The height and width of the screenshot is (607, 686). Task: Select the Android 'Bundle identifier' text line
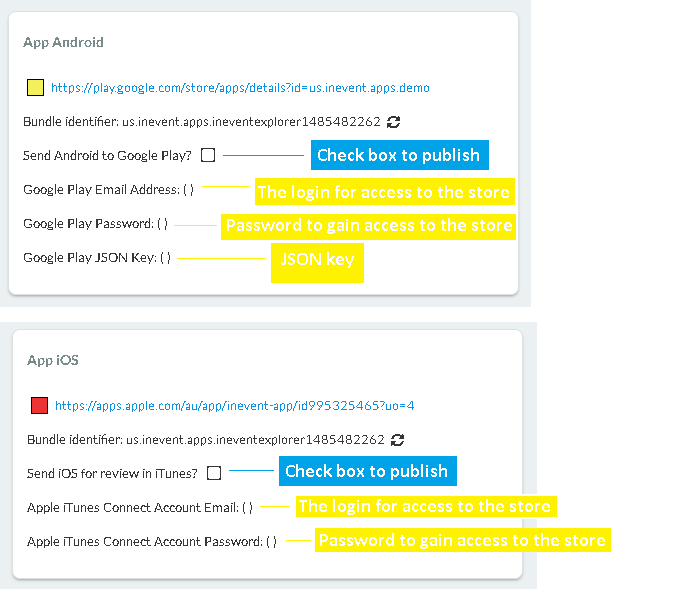pyautogui.click(x=202, y=122)
